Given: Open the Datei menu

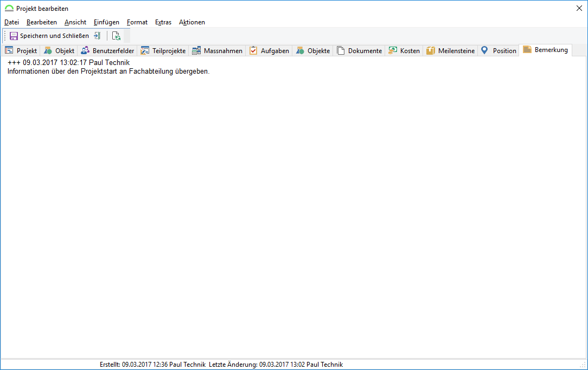Looking at the screenshot, I should pyautogui.click(x=11, y=22).
